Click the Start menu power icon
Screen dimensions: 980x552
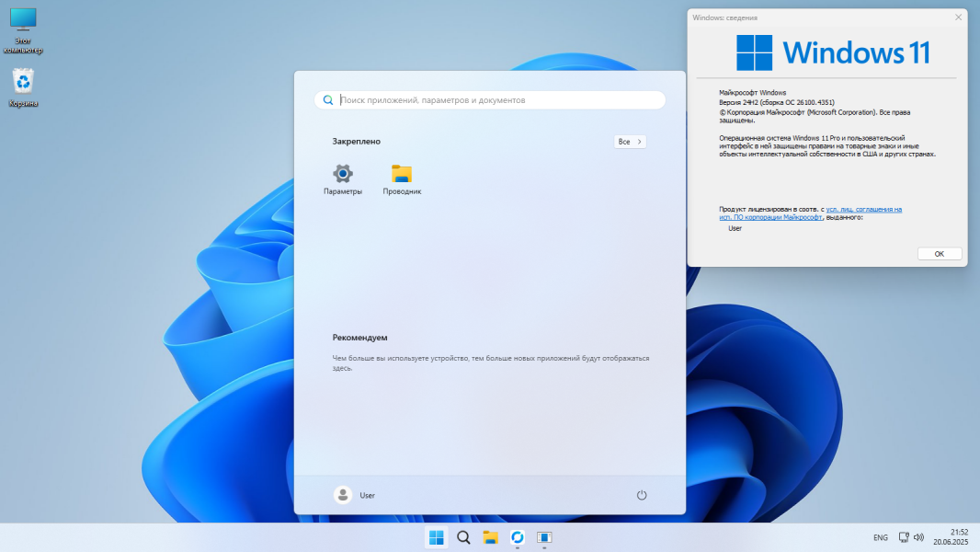tap(642, 495)
